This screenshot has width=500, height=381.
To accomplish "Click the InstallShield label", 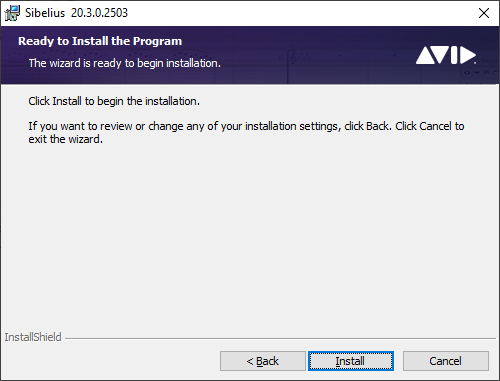I will [x=33, y=337].
